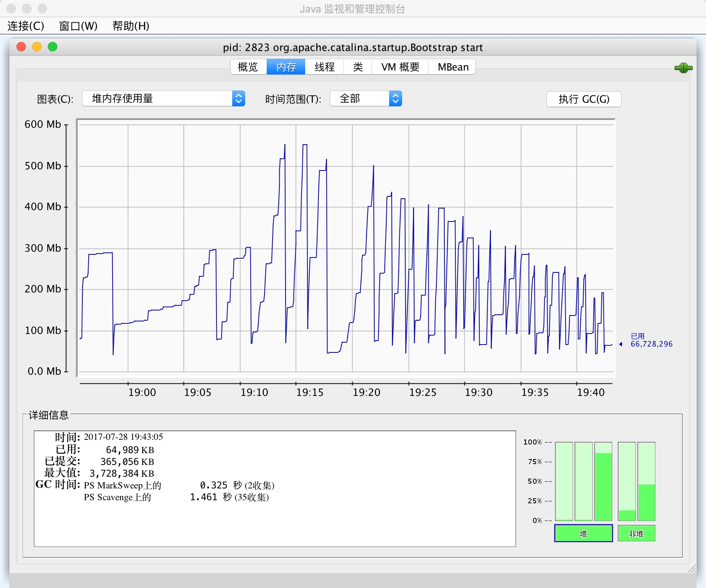
Task: Switch to the 概览 tab
Action: pos(248,67)
